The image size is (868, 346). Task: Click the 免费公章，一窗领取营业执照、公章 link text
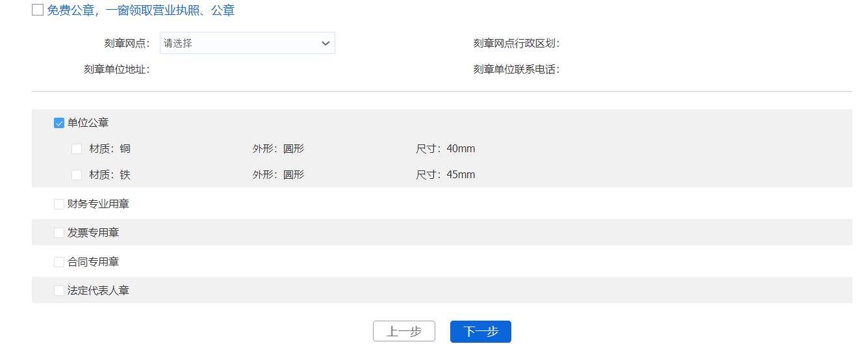pyautogui.click(x=141, y=10)
